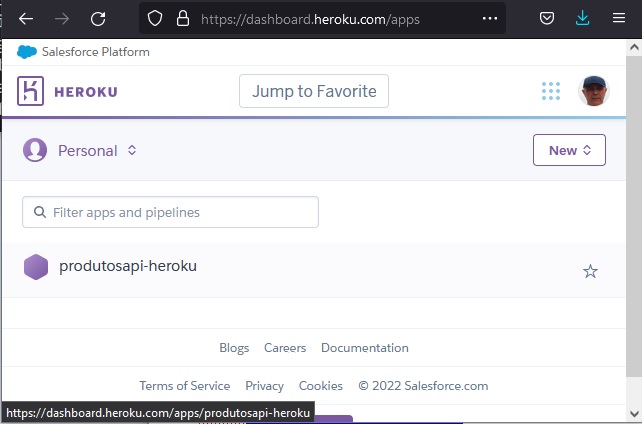Viewport: 643px width, 424px height.
Task: Open the produtosapi-heroku app
Action: click(128, 266)
